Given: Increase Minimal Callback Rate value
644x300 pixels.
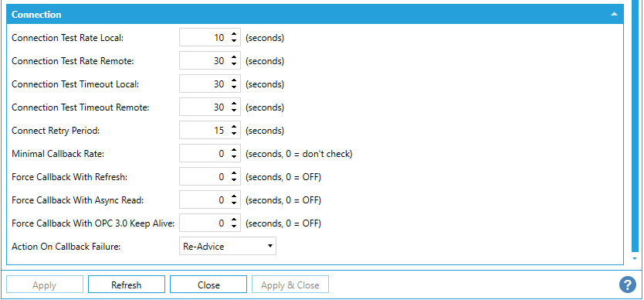Looking at the screenshot, I should (x=234, y=151).
